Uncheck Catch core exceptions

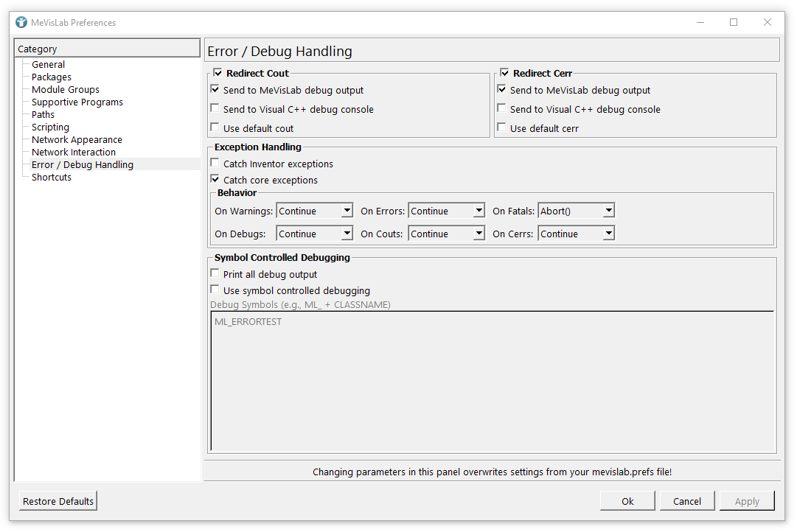click(215, 180)
